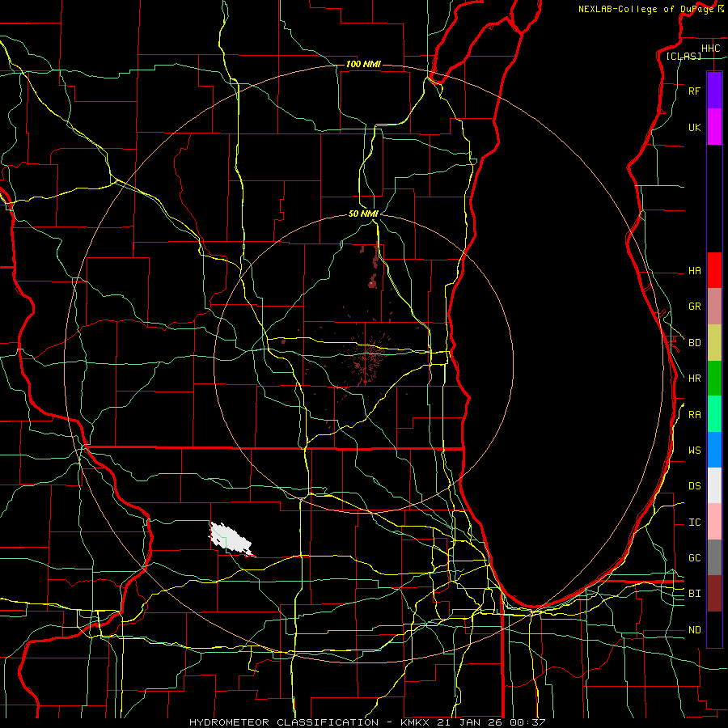Click the WS blue legend swatch
The width and height of the screenshot is (728, 728).
click(x=714, y=450)
